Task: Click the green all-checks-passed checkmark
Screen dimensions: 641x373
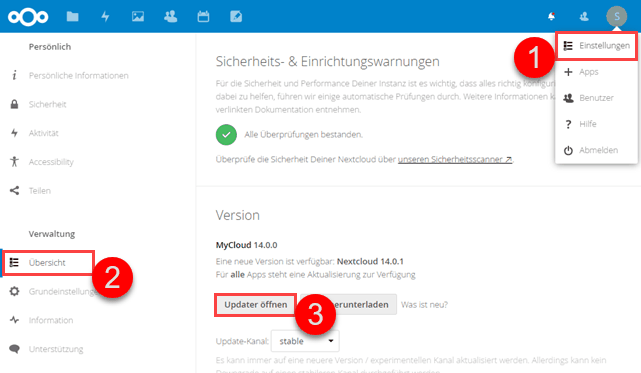Action: 226,135
